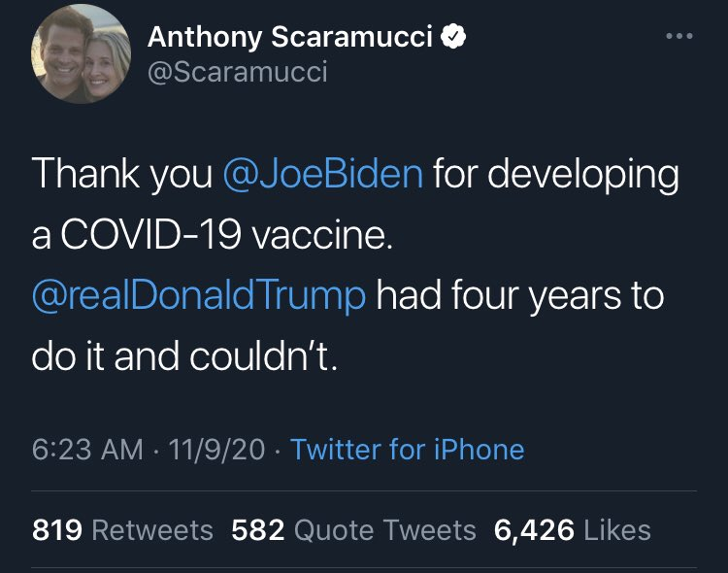Screen dimensions: 728x573
Task: Open the three-dot more options menu
Action: click(x=679, y=37)
